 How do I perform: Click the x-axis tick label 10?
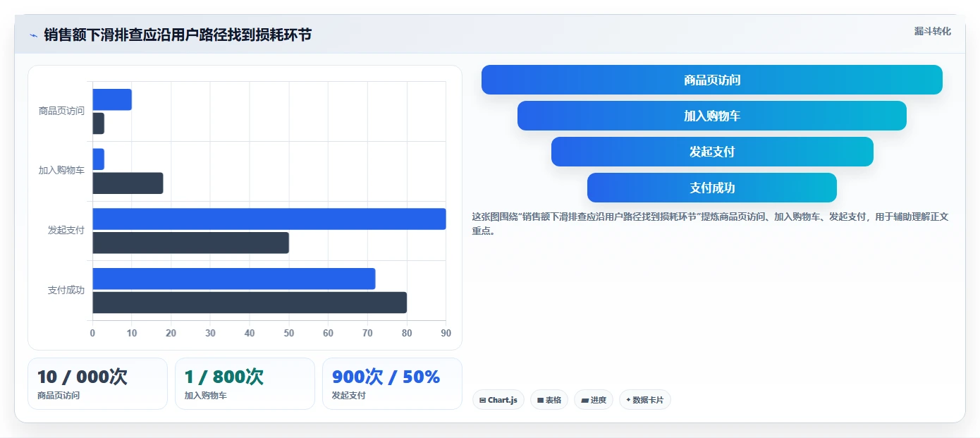(132, 333)
